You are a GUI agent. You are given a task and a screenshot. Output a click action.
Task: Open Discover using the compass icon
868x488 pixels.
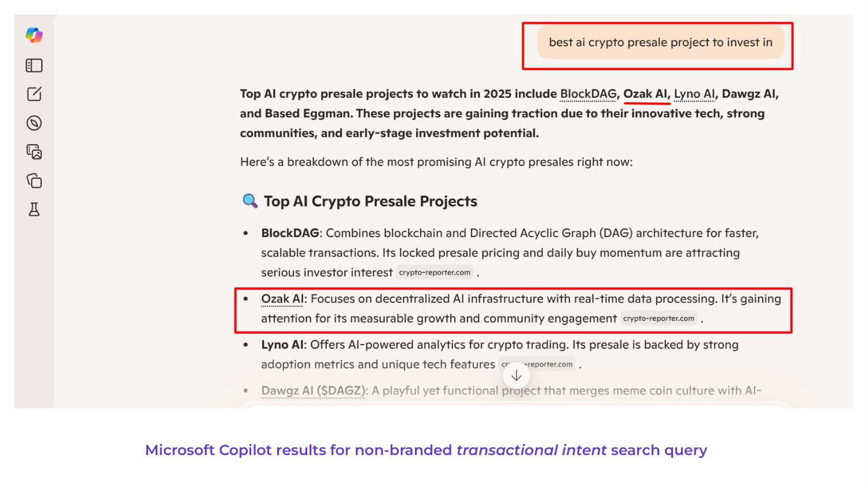pyautogui.click(x=34, y=123)
